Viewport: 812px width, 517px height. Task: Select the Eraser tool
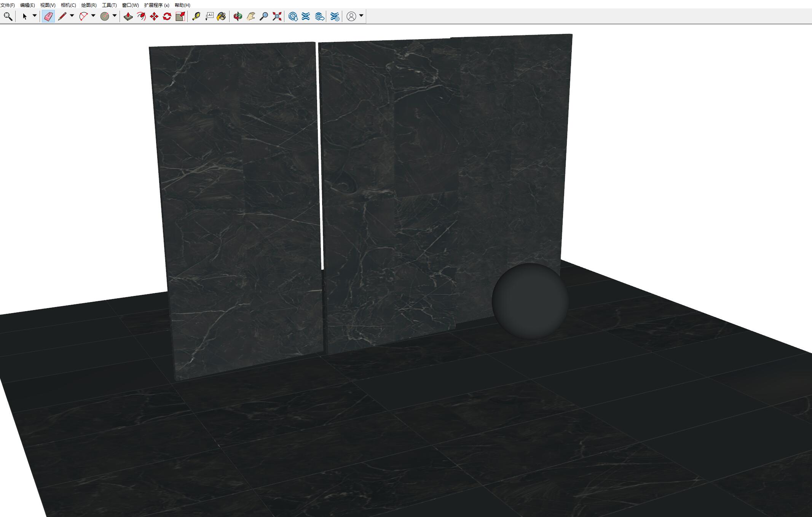pos(48,16)
